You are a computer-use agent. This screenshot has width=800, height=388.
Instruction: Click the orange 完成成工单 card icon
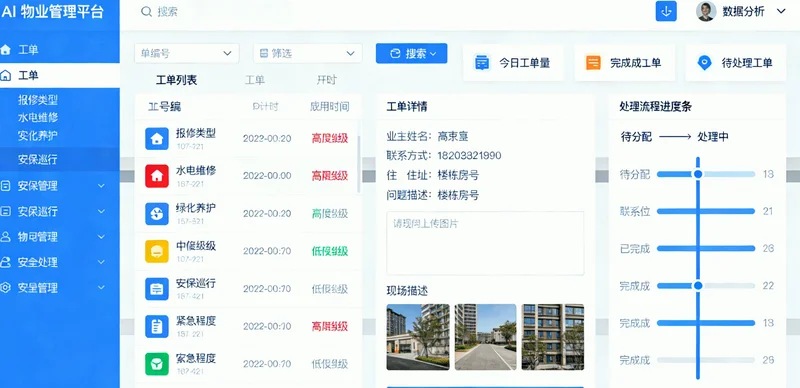[593, 62]
